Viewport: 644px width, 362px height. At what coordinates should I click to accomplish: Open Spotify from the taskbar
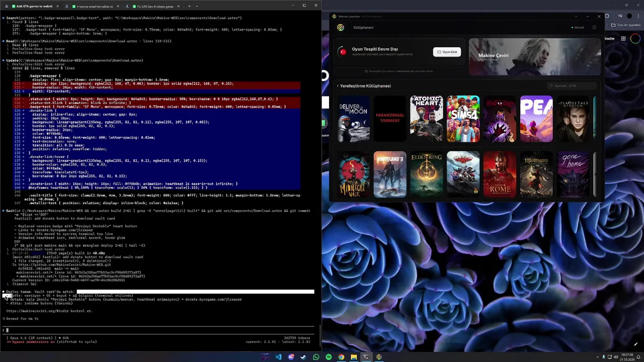pos(329,357)
